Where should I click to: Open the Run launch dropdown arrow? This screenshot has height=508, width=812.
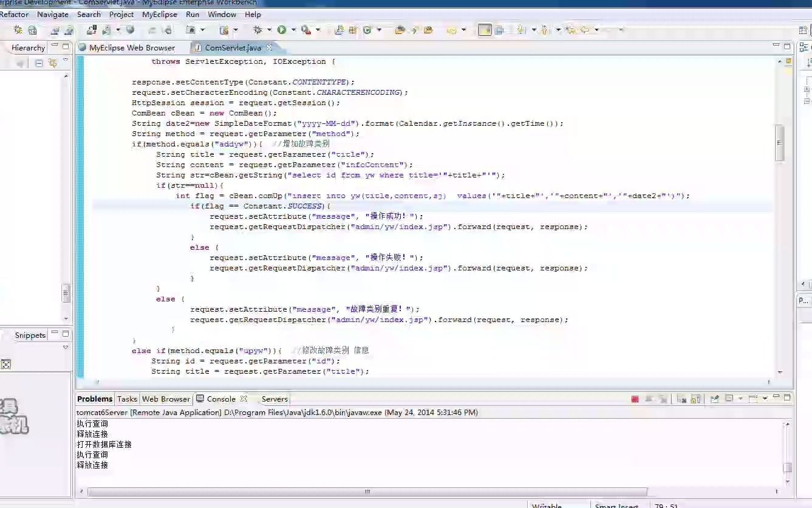(293, 30)
